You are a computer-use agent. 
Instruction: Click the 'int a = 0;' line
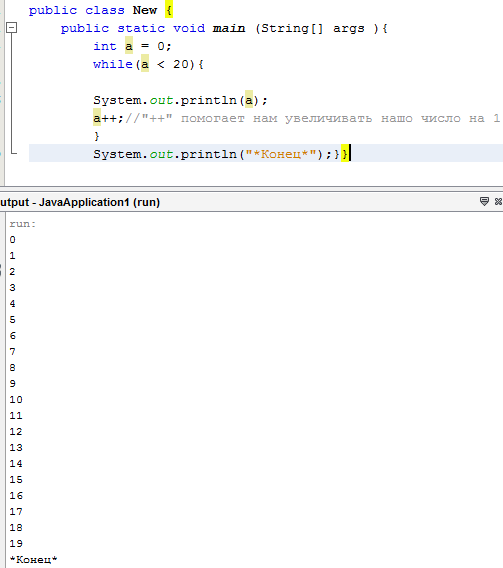132,46
